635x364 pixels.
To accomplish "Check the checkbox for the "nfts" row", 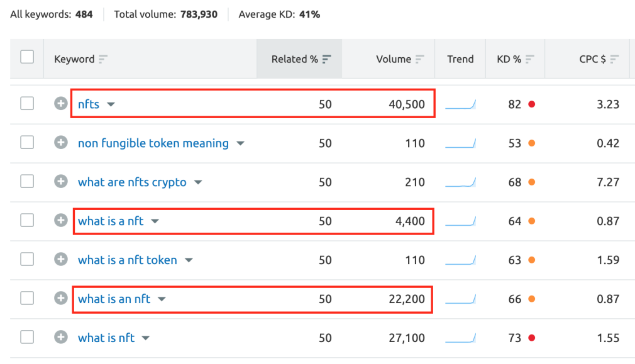I will (26, 104).
